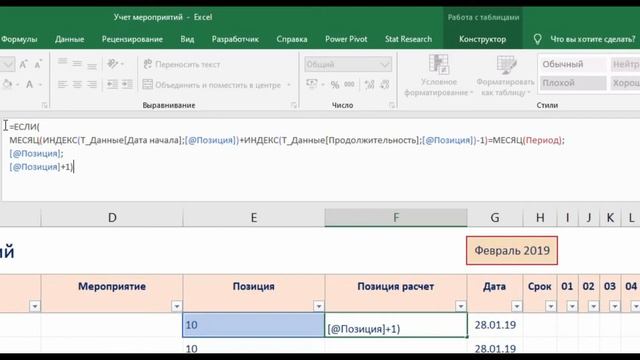Click the Font color letter A icon
640x360 pixels.
pos(29,84)
